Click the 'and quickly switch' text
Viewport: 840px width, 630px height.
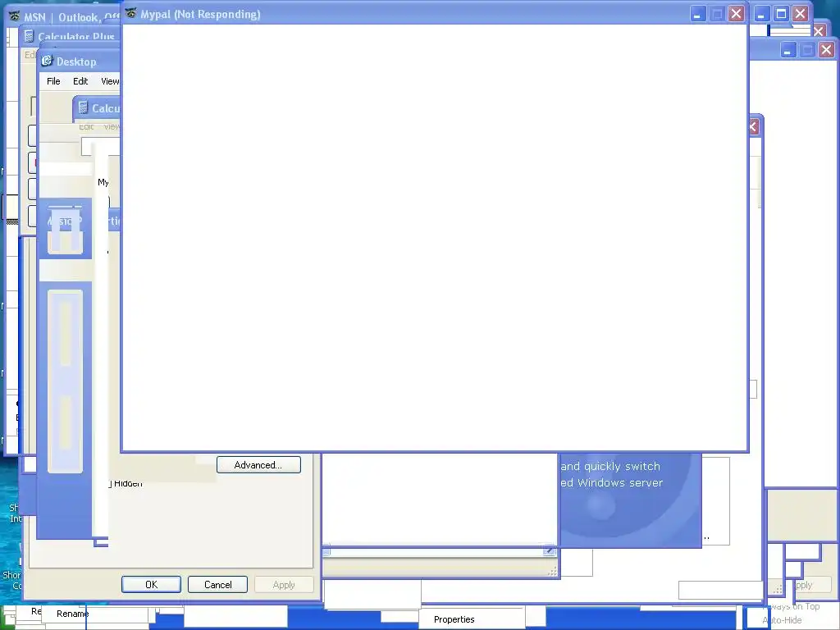point(610,466)
